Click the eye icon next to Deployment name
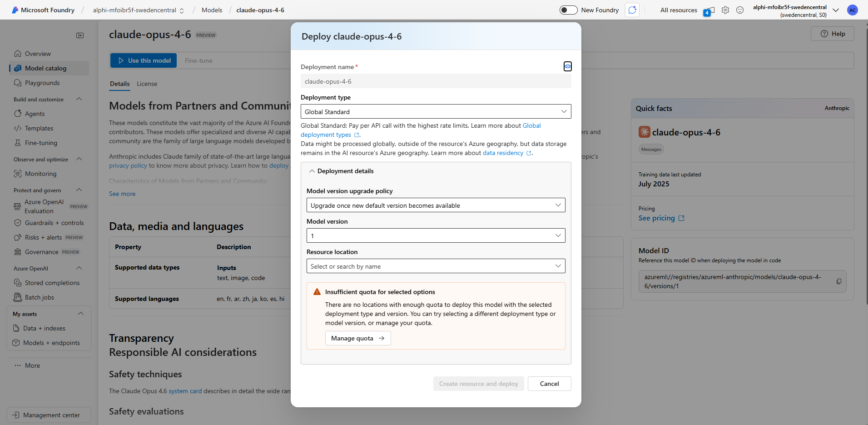The image size is (868, 425). point(568,66)
